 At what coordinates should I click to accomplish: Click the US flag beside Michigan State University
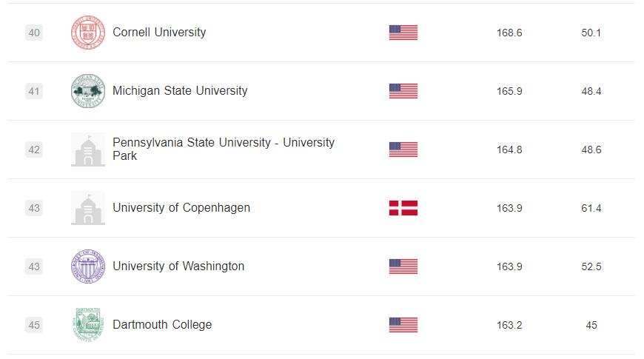pos(403,91)
